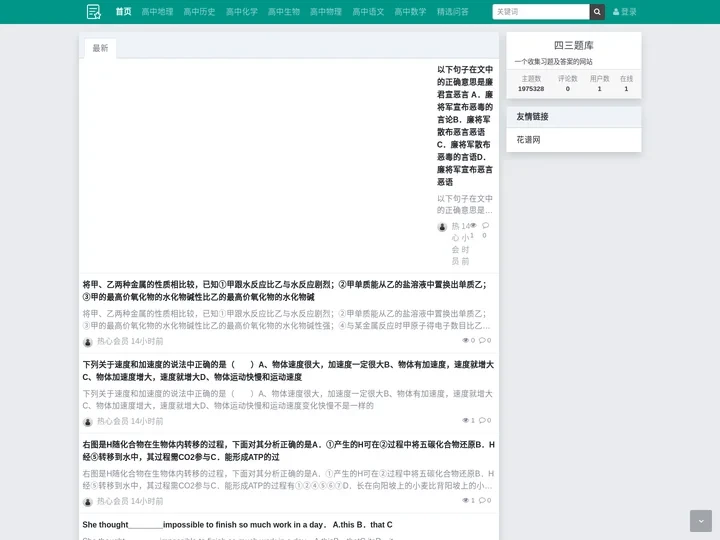Viewport: 720px width, 540px height.
Task: Open the post about H随化合物在生物体内转移
Action: 288,450
